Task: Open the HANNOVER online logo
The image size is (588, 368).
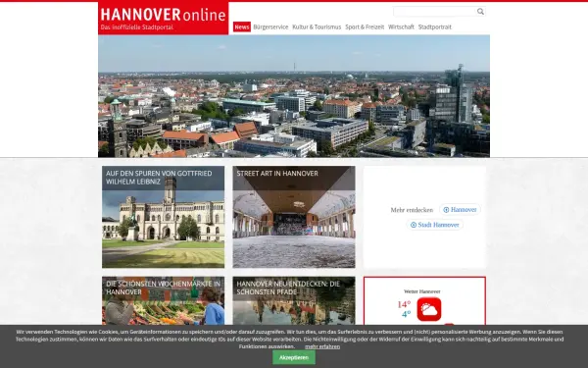Action: pos(163,18)
